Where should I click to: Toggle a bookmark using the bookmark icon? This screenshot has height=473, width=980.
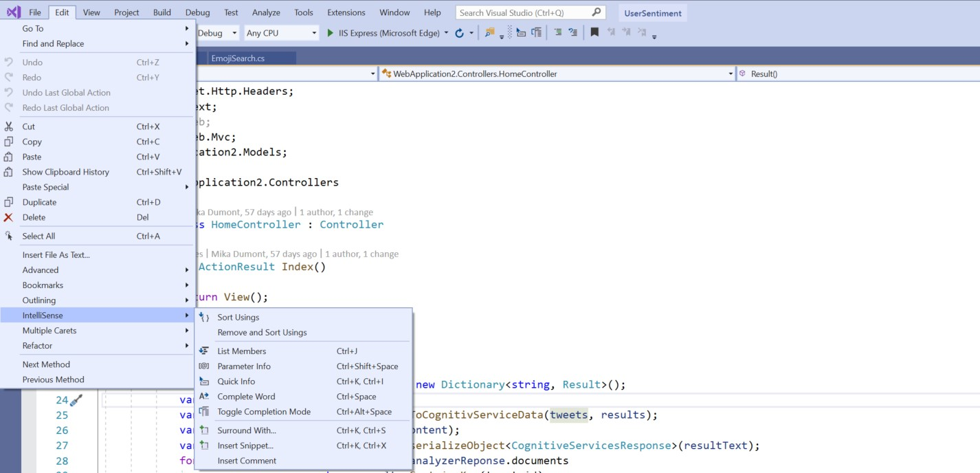(x=593, y=32)
